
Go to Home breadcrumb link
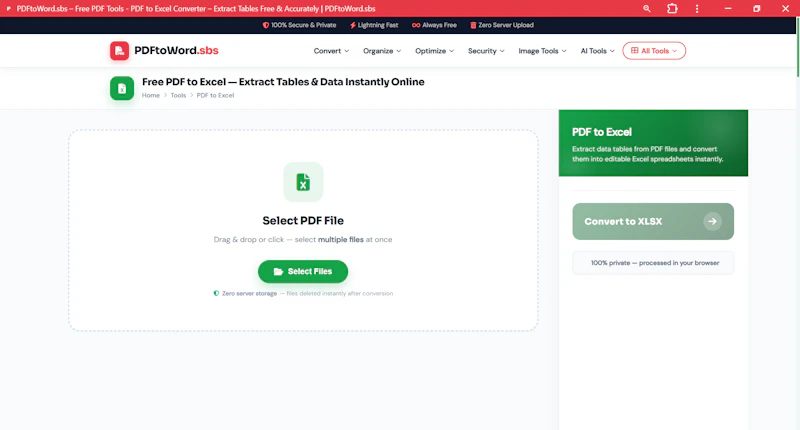pyautogui.click(x=151, y=95)
